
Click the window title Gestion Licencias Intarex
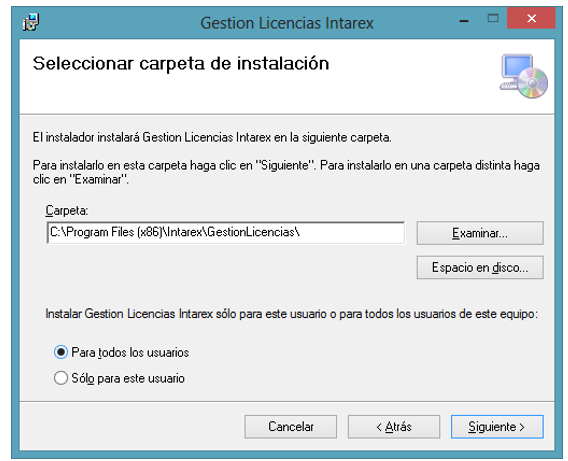pyautogui.click(x=287, y=23)
